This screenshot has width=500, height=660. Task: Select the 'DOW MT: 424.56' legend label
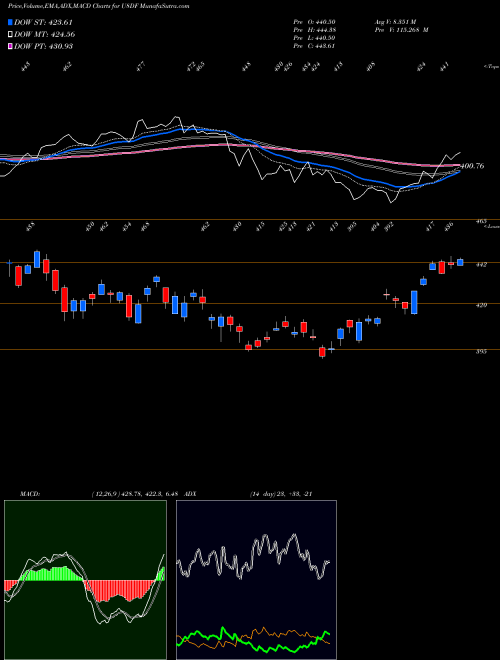[45, 35]
